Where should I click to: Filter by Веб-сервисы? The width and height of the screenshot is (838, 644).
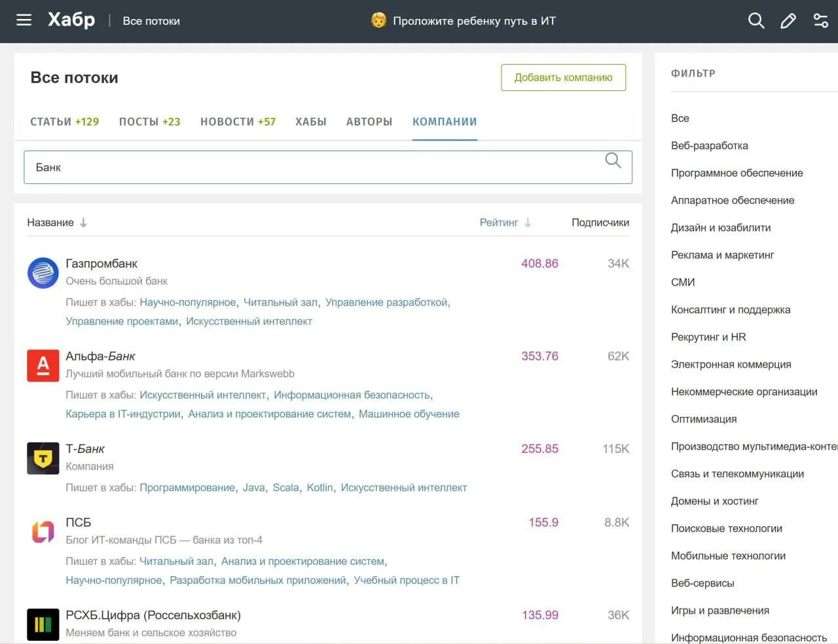(x=702, y=583)
